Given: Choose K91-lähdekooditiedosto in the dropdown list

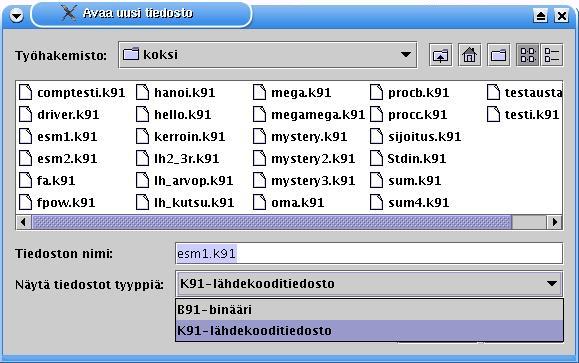Looking at the screenshot, I should [x=369, y=331].
